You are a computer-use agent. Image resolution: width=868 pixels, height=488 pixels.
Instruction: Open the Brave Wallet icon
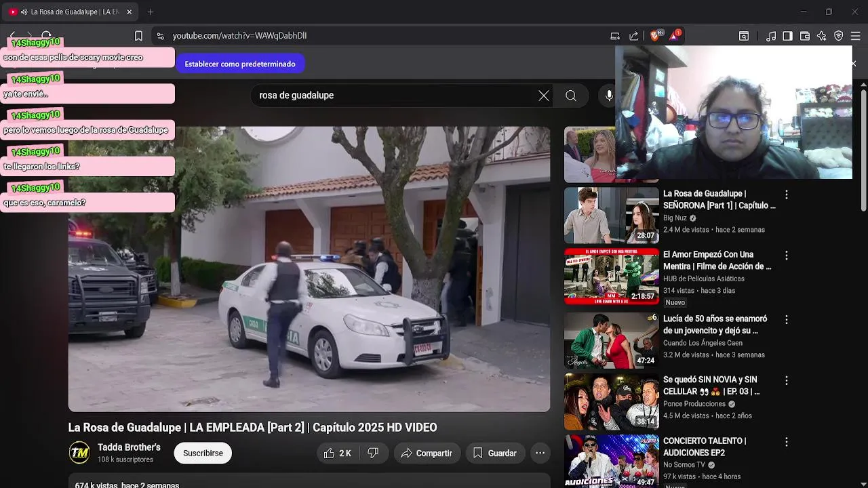pyautogui.click(x=805, y=36)
